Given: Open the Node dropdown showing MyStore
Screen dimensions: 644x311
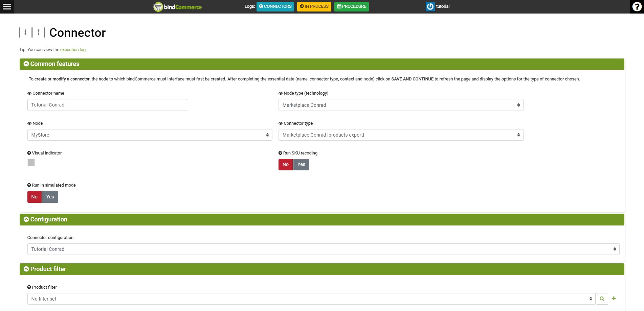Looking at the screenshot, I should pyautogui.click(x=150, y=135).
